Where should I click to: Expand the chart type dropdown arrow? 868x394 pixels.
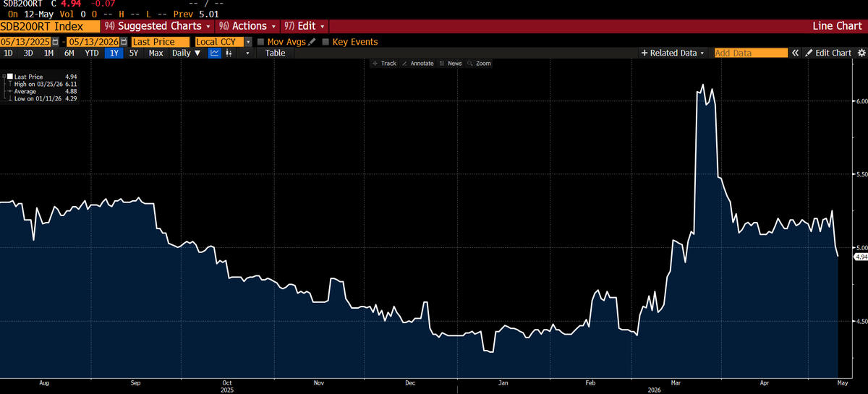coord(248,53)
